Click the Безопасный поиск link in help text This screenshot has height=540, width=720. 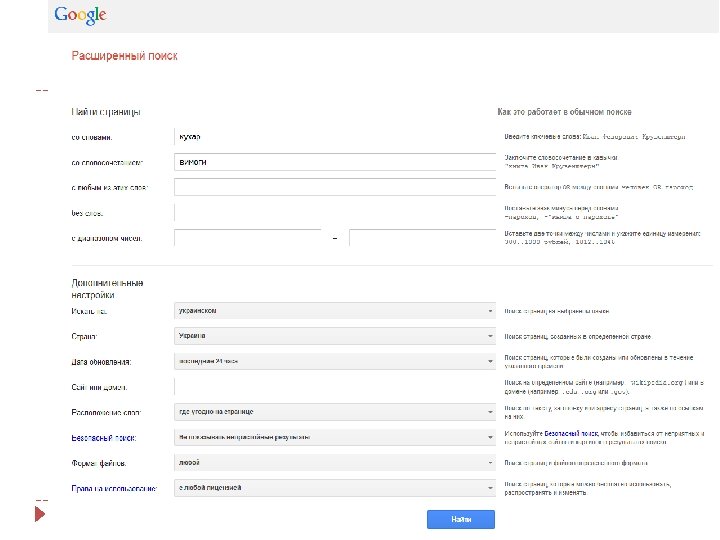coord(566,433)
